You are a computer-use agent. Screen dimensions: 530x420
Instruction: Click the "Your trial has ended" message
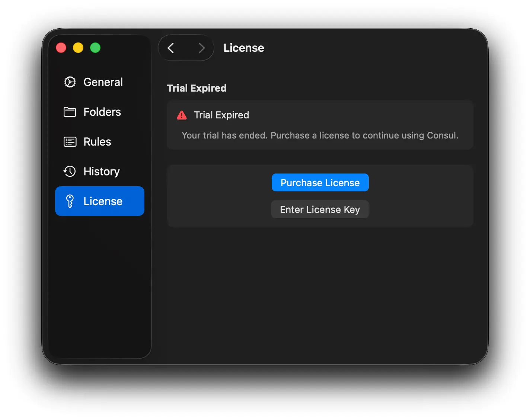pyautogui.click(x=320, y=135)
